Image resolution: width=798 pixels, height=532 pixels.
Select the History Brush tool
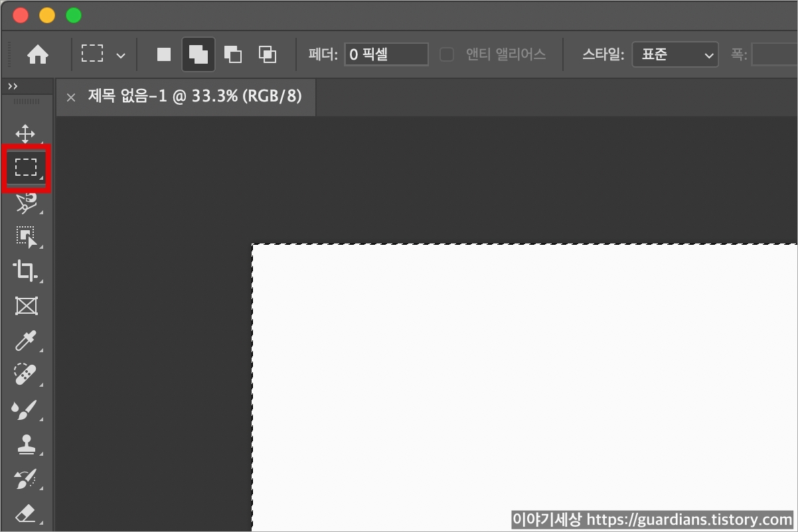(25, 479)
